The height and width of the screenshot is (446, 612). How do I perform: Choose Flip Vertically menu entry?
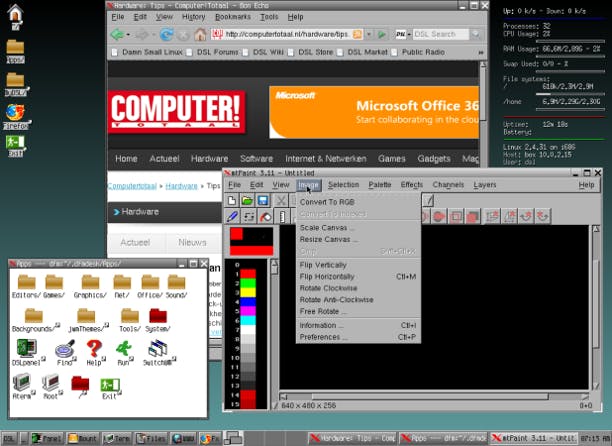(358, 265)
